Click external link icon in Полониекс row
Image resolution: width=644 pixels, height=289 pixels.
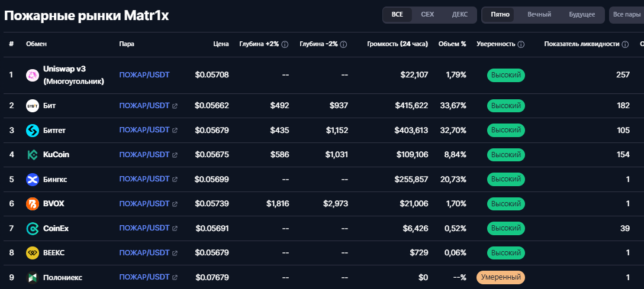(175, 278)
